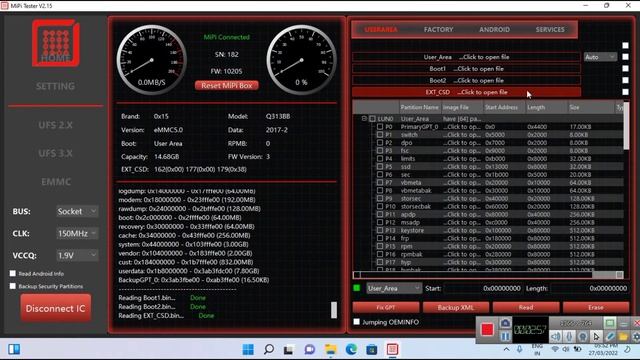Select UFS 3.X mode
The width and height of the screenshot is (640, 360).
(56, 153)
